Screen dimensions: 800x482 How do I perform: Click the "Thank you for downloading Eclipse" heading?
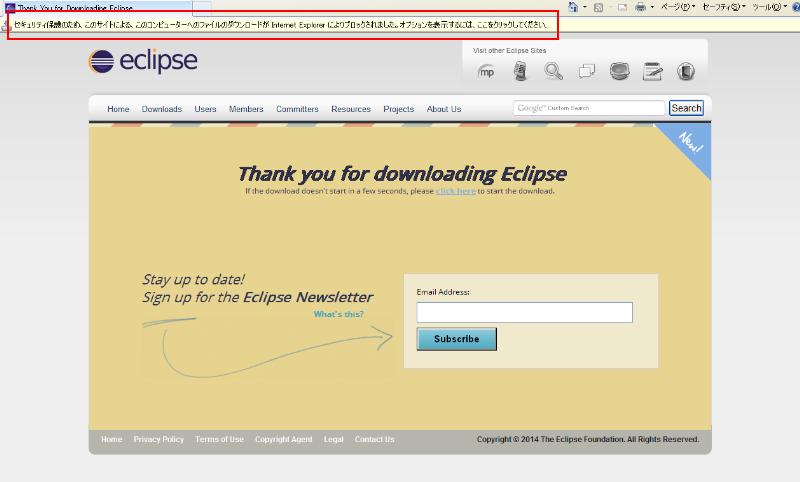tap(402, 174)
